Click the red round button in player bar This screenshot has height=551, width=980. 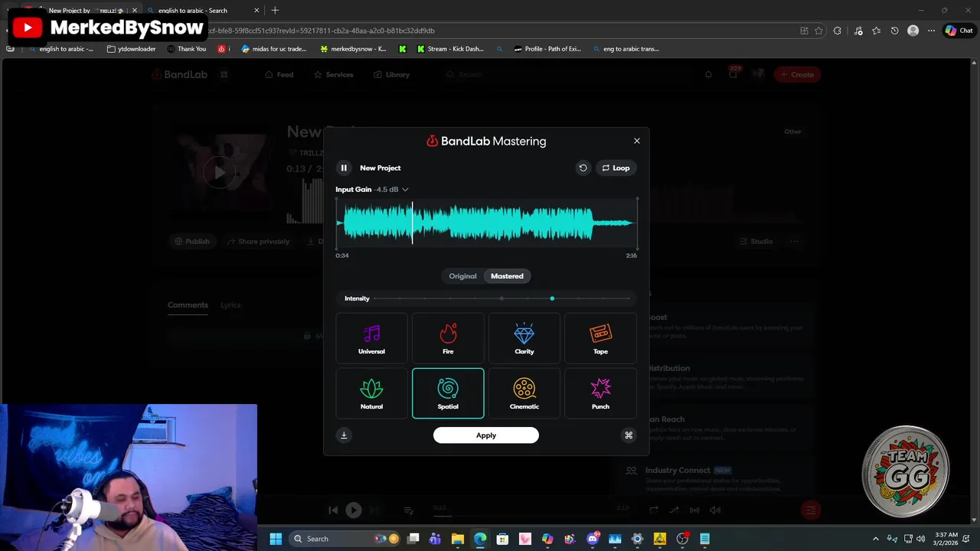click(811, 510)
